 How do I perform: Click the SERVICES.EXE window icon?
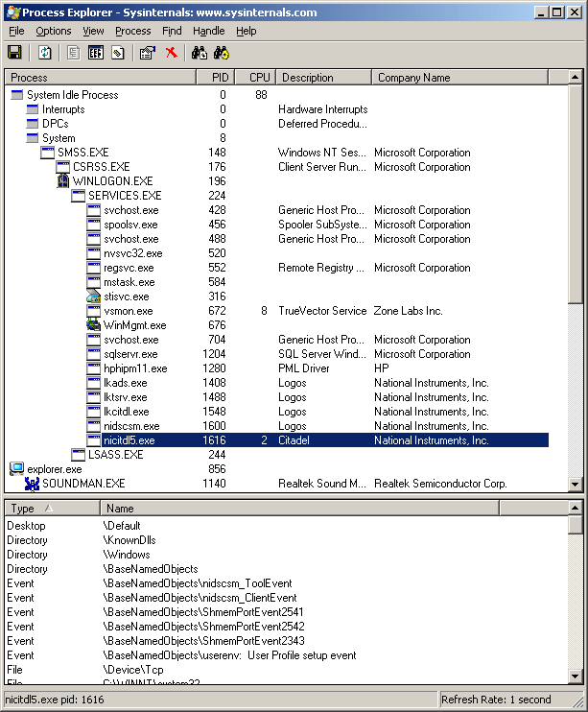point(78,196)
